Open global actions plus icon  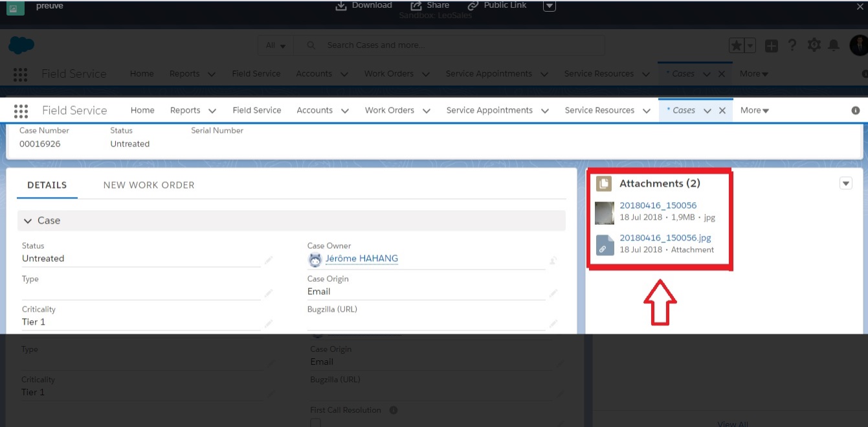[772, 45]
